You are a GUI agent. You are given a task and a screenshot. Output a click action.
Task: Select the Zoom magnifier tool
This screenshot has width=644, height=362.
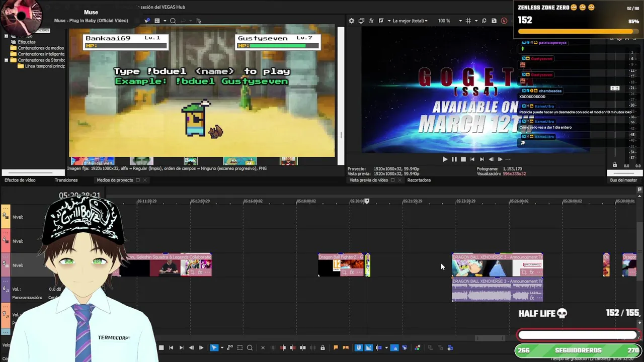pos(250,347)
